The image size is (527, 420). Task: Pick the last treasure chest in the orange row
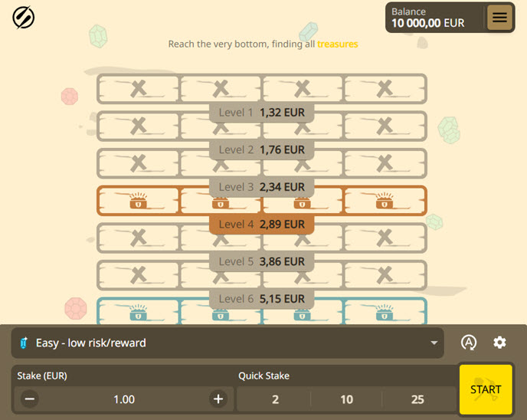click(385, 201)
